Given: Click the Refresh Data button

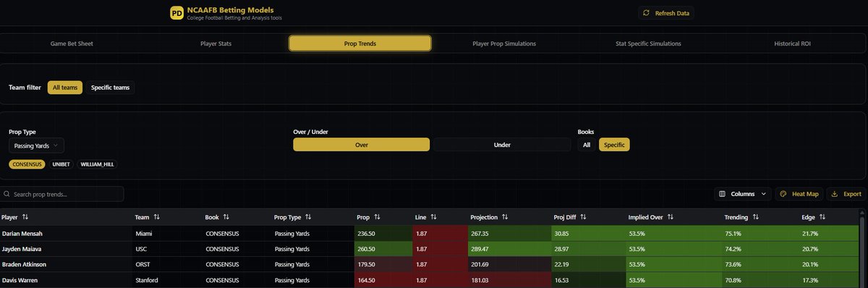Looking at the screenshot, I should tap(665, 13).
